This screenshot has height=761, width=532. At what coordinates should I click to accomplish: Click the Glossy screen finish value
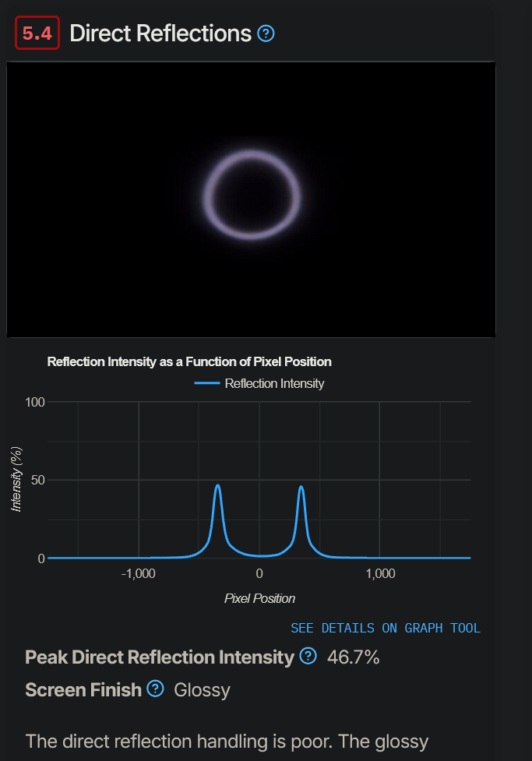tap(201, 691)
